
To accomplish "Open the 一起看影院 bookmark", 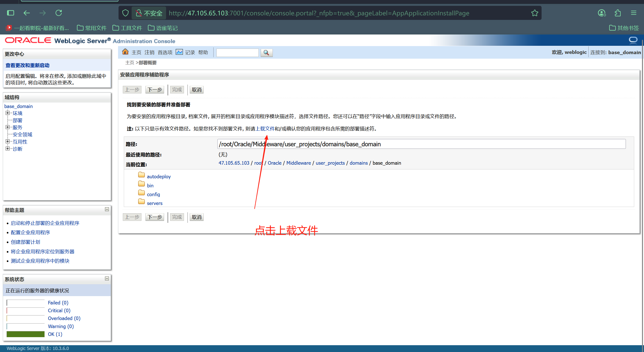I will (x=37, y=28).
